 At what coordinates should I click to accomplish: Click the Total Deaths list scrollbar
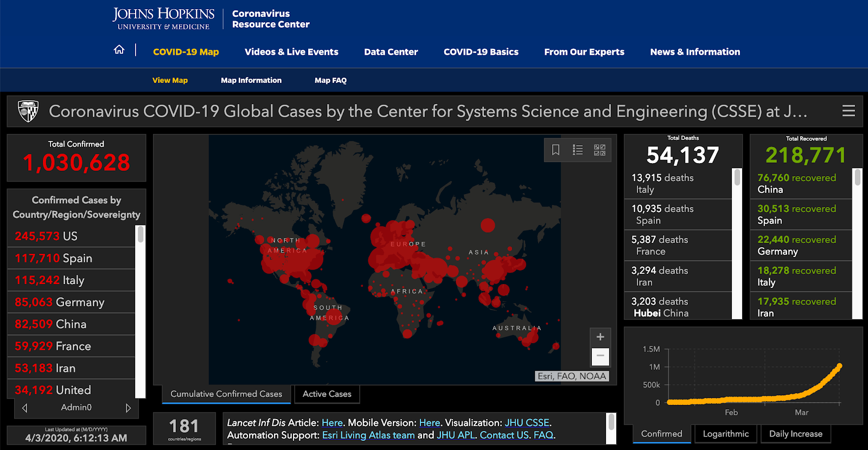(x=737, y=244)
